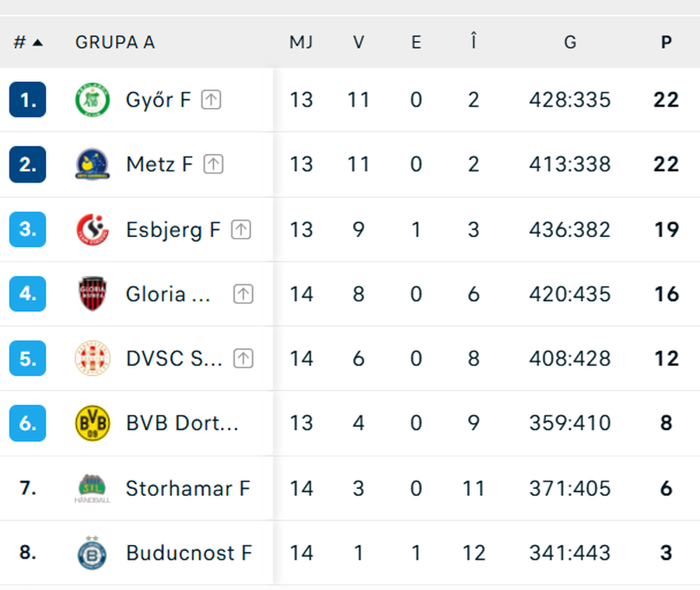Click the 428:335 goal score of Győr
The width and height of the screenshot is (700, 590).
[x=569, y=99]
